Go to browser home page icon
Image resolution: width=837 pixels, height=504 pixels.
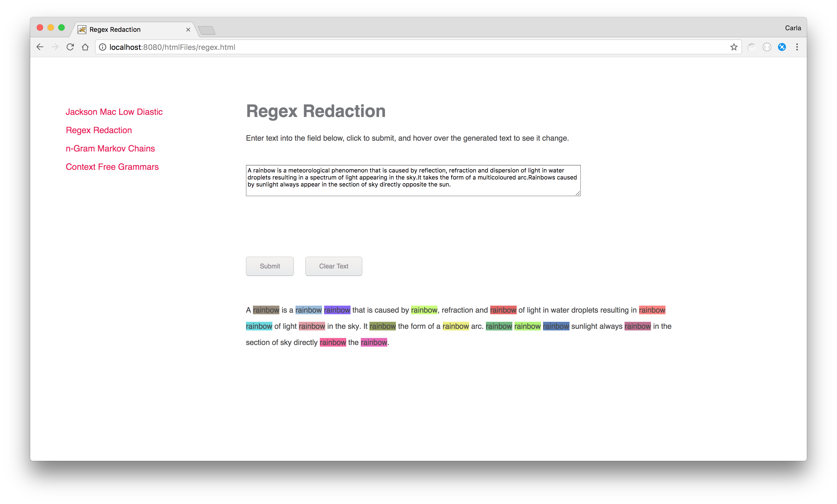tap(85, 47)
